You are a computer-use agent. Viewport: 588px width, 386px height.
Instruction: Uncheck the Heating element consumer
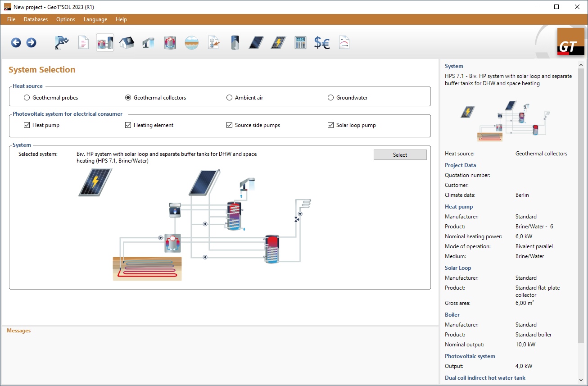tap(128, 125)
